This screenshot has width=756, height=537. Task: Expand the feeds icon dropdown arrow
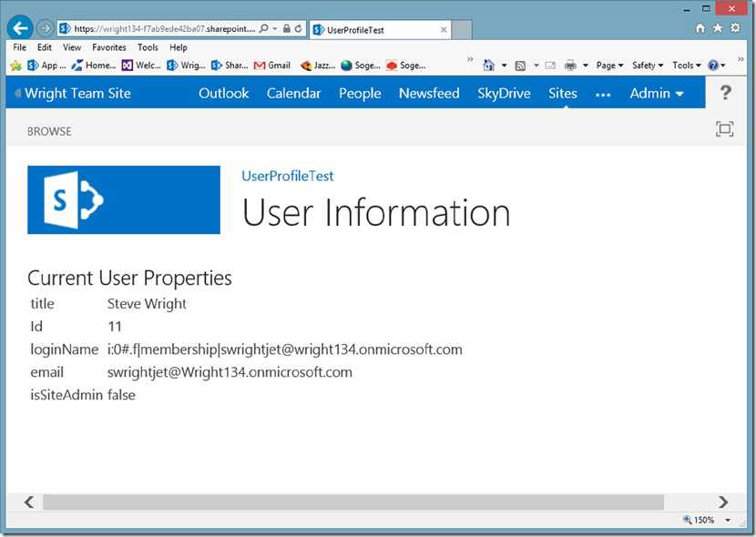pos(536,66)
